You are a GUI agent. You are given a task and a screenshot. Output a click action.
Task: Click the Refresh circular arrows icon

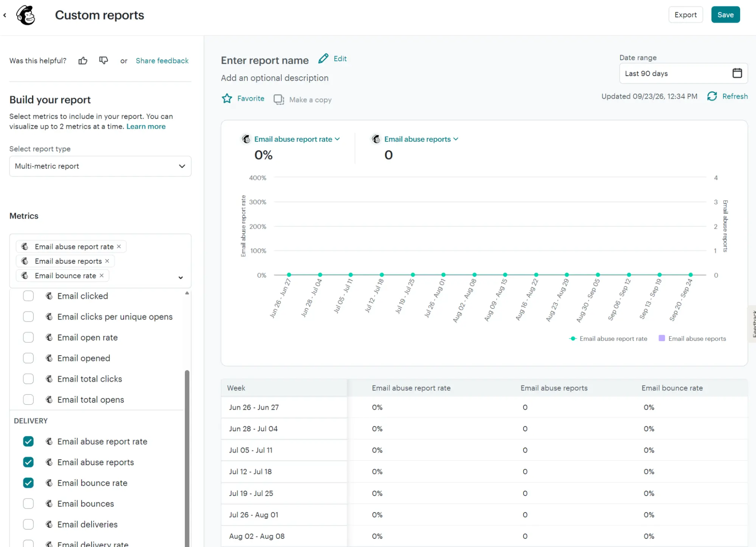712,96
